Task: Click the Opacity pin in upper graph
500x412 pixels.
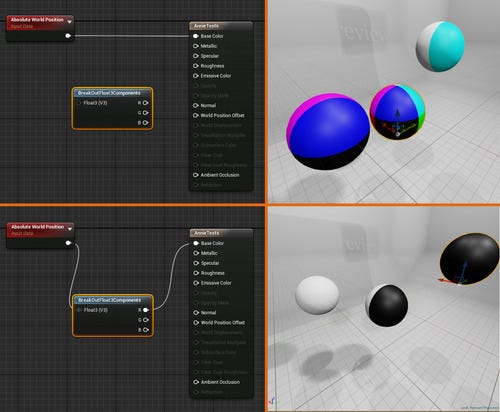Action: 196,86
